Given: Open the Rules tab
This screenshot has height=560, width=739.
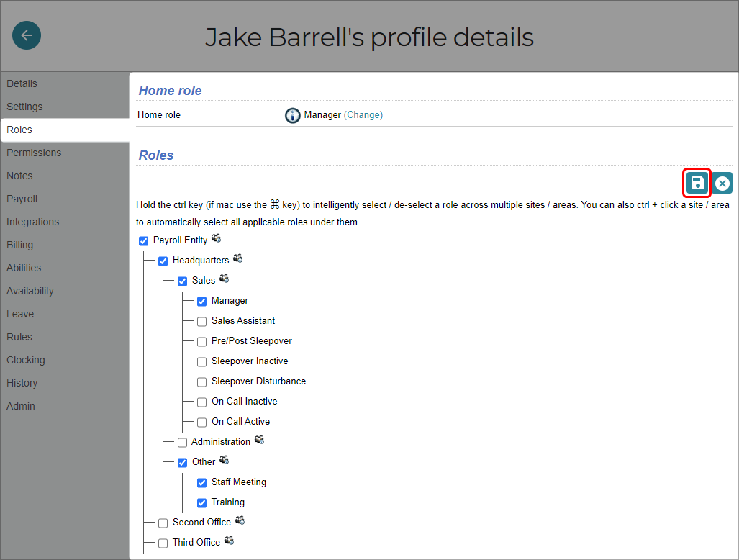Looking at the screenshot, I should pos(65,337).
